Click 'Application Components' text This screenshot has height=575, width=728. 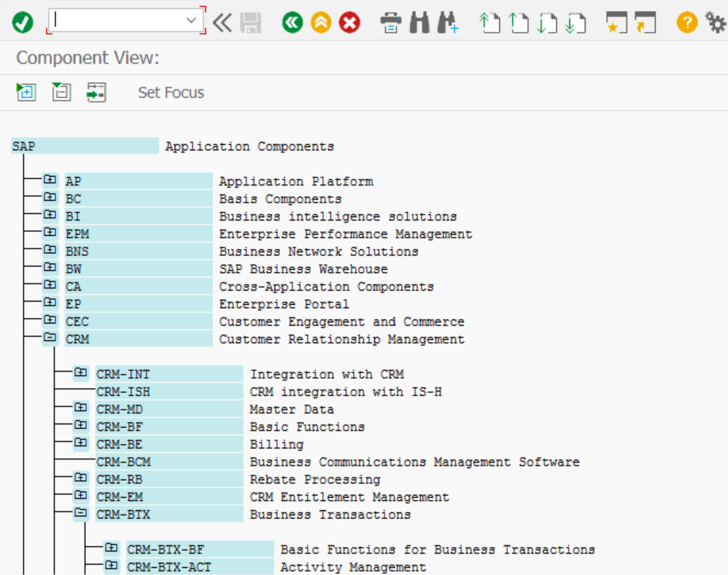250,146
